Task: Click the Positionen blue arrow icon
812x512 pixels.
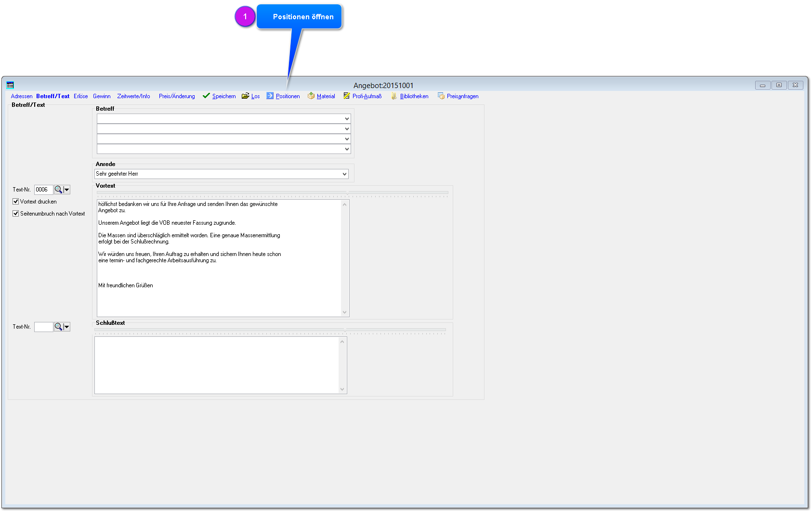Action: click(x=270, y=96)
